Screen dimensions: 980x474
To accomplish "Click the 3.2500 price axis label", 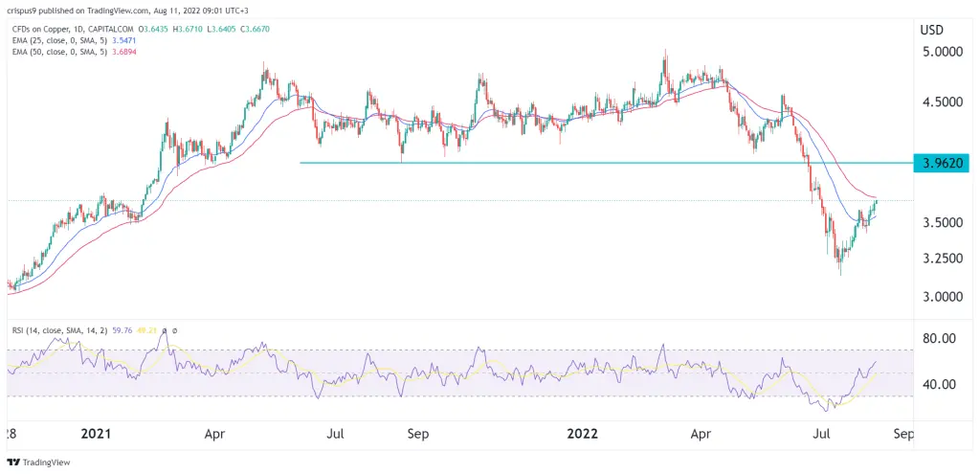I will 945,259.
